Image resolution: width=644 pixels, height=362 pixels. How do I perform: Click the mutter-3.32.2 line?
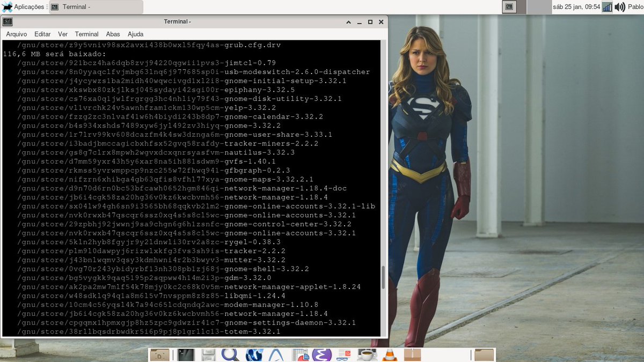pyautogui.click(x=151, y=260)
